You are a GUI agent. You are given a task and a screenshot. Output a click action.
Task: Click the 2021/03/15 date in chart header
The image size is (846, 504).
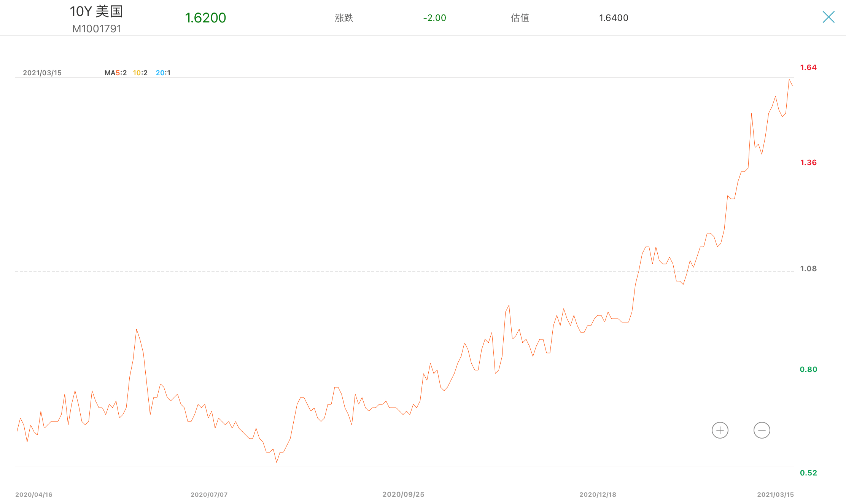42,73
